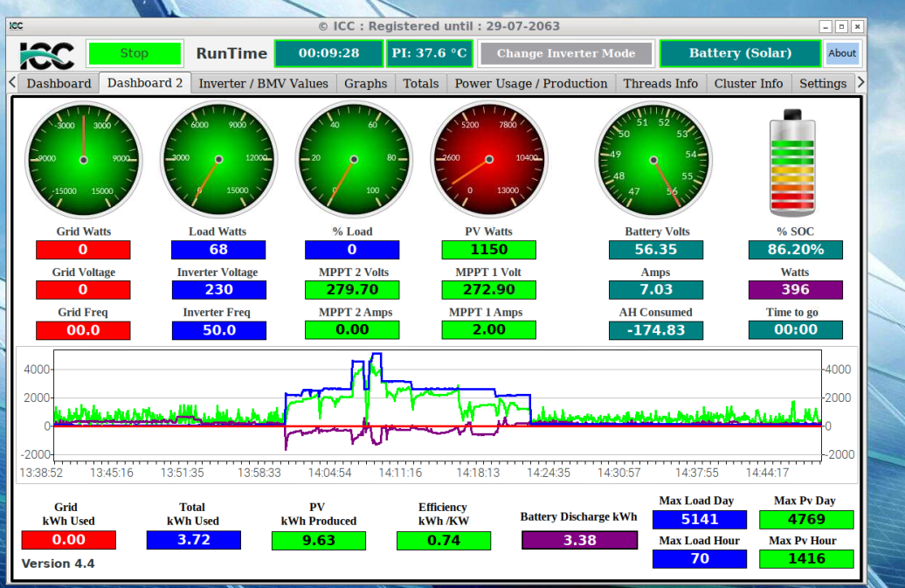This screenshot has height=588, width=905.
Task: Open the Power Usage / Production tab
Action: coord(531,84)
